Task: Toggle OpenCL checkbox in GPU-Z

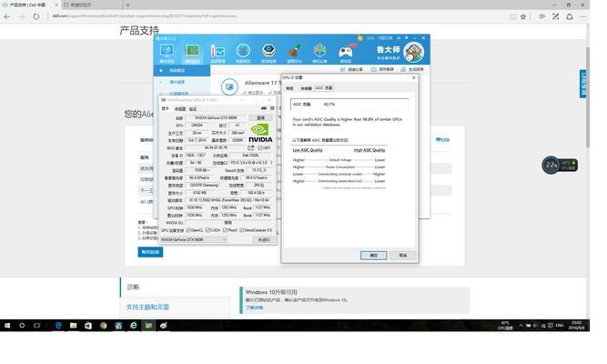Action: [x=188, y=230]
